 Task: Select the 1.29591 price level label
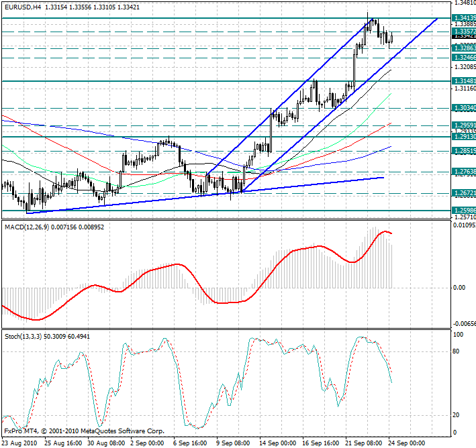464,125
